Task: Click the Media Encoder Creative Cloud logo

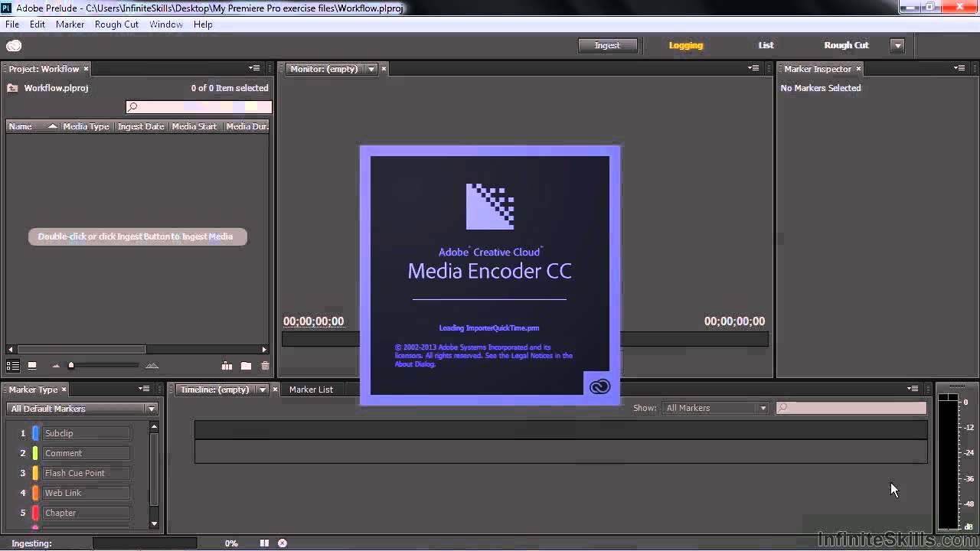Action: (599, 385)
